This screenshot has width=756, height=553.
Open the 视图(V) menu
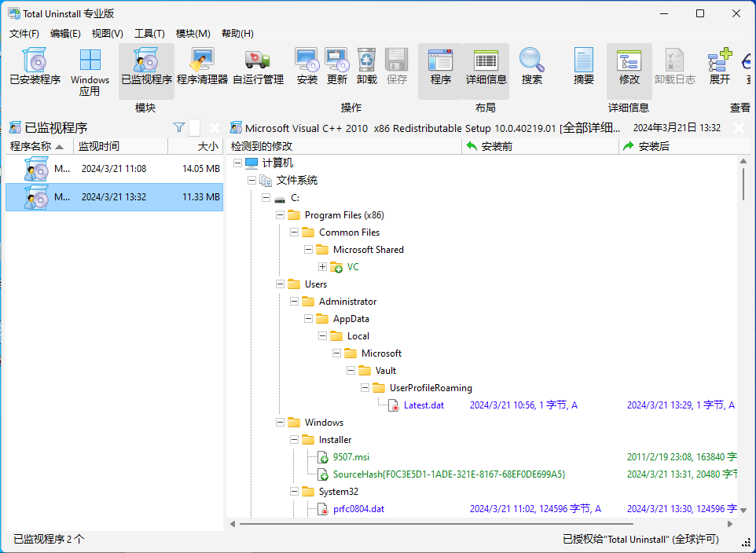tap(107, 33)
